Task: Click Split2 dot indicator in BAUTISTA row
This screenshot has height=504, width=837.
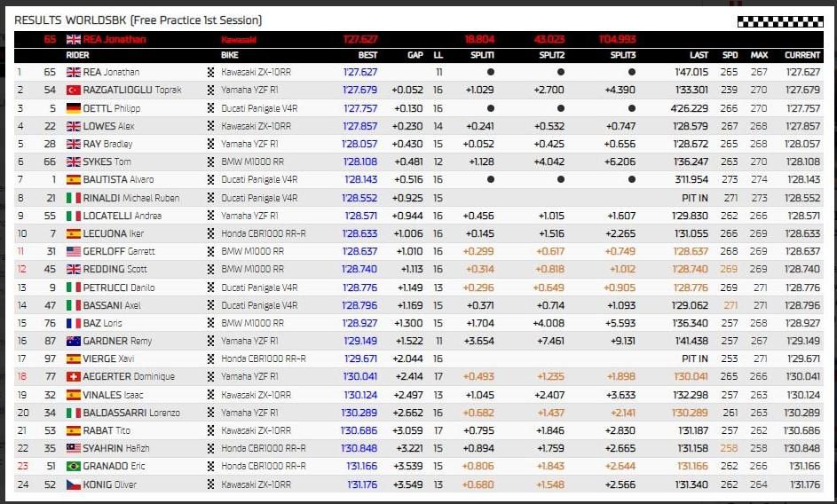Action: pos(560,180)
